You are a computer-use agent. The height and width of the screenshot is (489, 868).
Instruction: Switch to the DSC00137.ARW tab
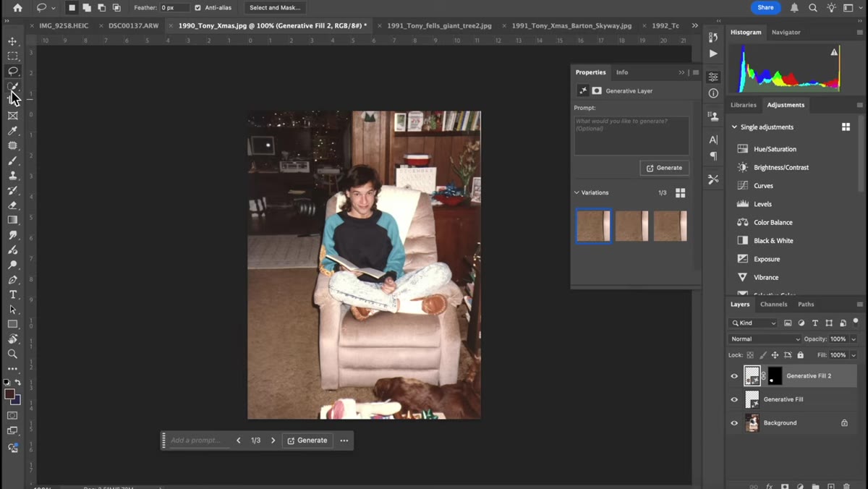tap(134, 25)
